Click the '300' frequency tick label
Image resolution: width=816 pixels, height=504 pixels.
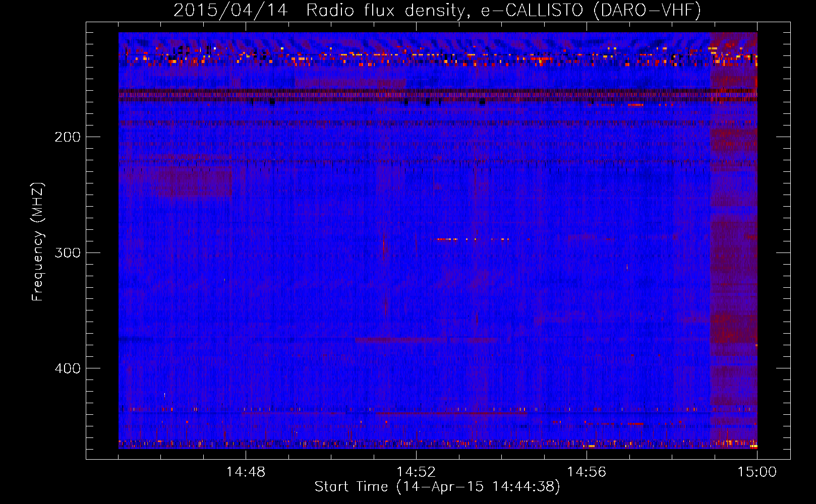68,253
